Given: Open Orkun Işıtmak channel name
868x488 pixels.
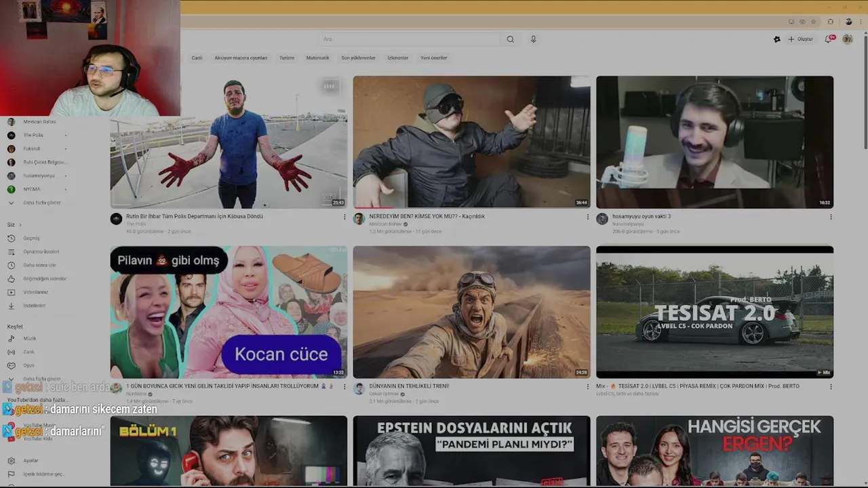Looking at the screenshot, I should click(384, 394).
